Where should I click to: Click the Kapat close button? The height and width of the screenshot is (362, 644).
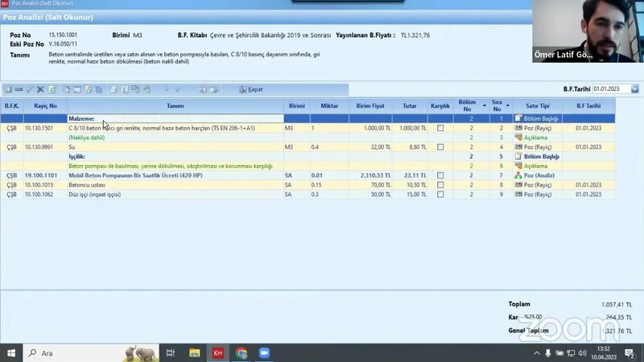(251, 89)
